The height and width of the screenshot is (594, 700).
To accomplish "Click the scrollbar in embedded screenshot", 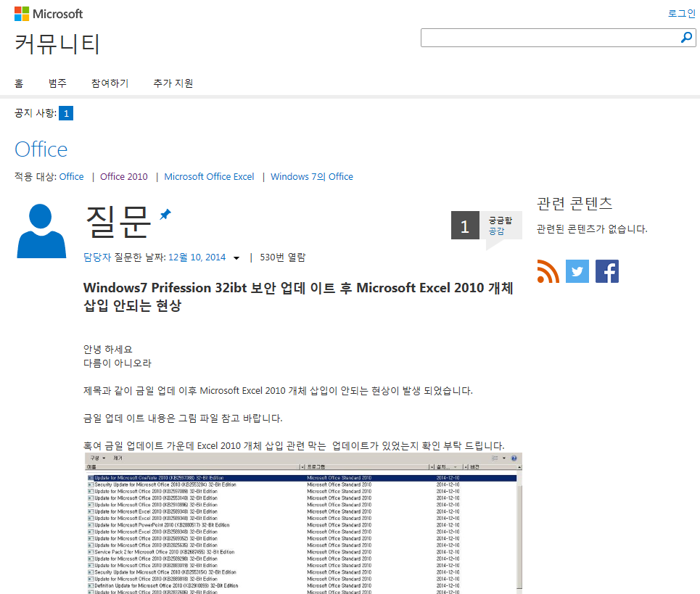I will coord(519,531).
